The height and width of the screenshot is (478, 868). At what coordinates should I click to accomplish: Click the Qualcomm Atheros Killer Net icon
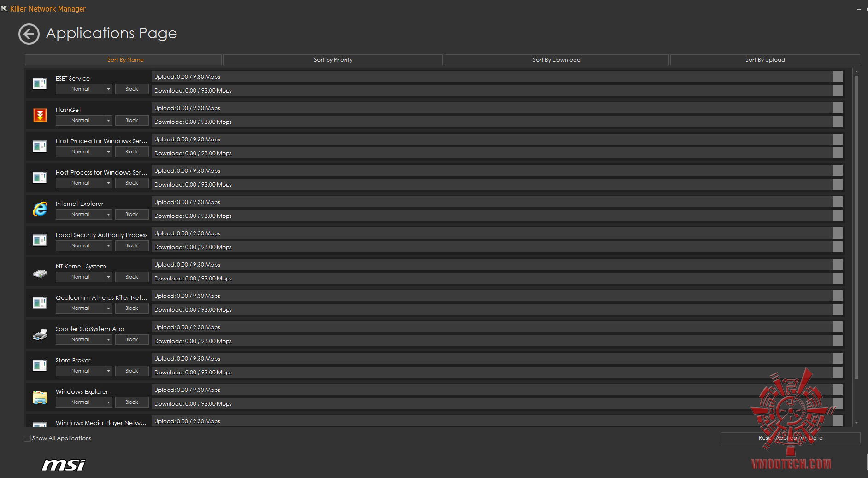click(x=40, y=303)
